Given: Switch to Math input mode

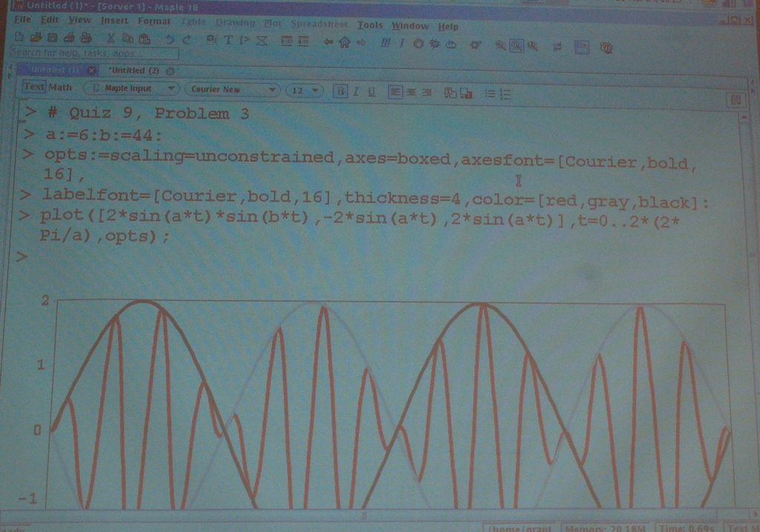Looking at the screenshot, I should pos(61,88).
